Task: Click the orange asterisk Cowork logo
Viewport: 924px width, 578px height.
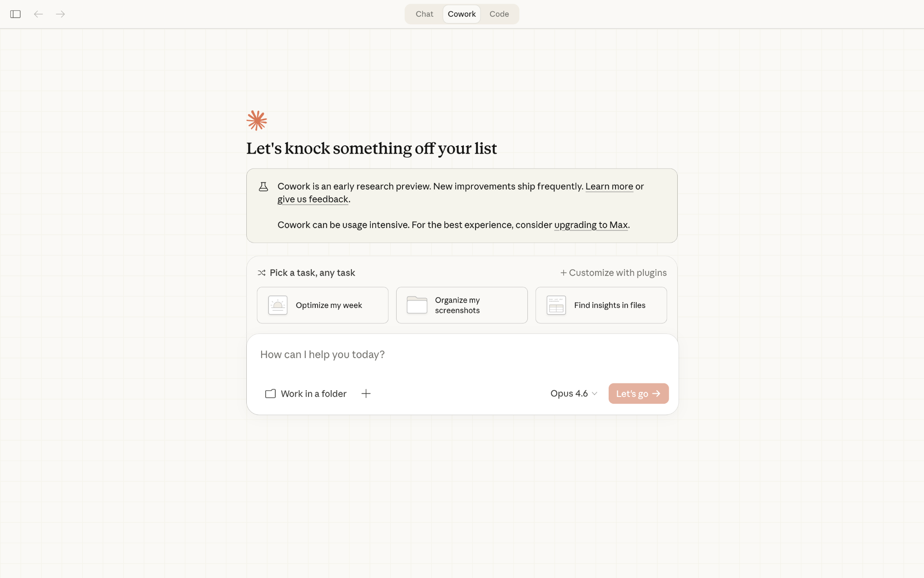Action: coord(257,120)
